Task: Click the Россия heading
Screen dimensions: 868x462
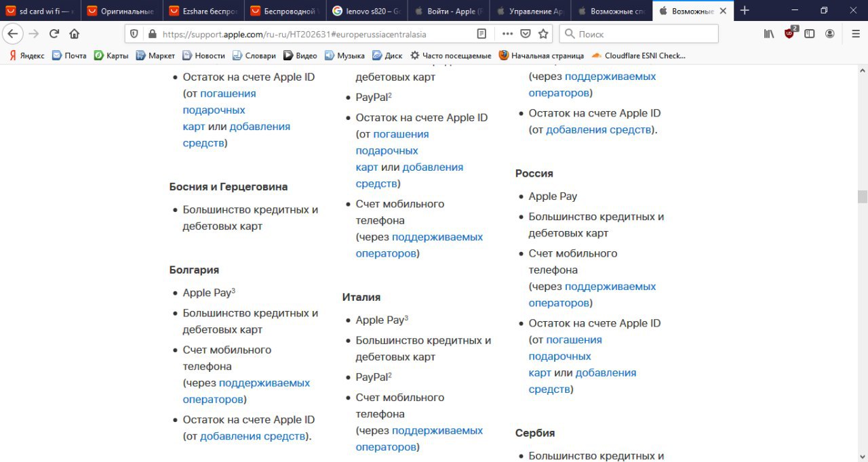Action: click(x=534, y=173)
